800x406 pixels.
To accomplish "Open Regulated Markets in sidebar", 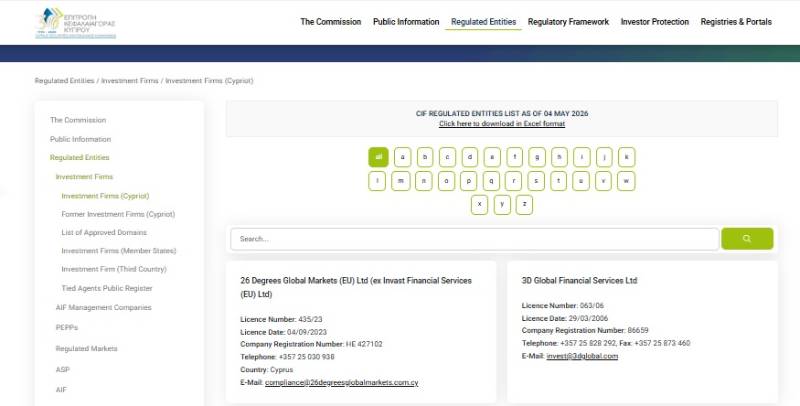I will point(86,349).
